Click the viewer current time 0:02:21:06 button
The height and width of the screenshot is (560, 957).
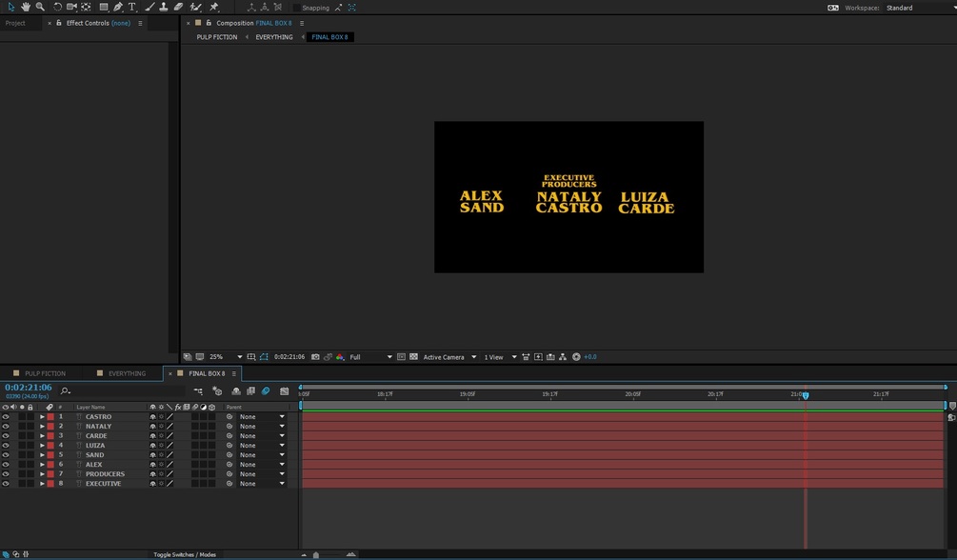[x=289, y=356]
